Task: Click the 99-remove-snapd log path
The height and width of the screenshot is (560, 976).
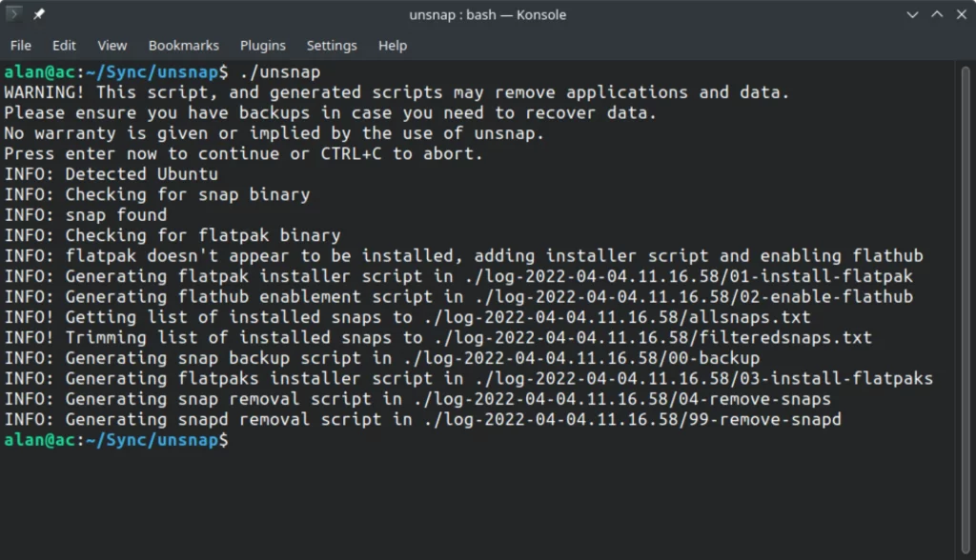Action: pyautogui.click(x=633, y=419)
